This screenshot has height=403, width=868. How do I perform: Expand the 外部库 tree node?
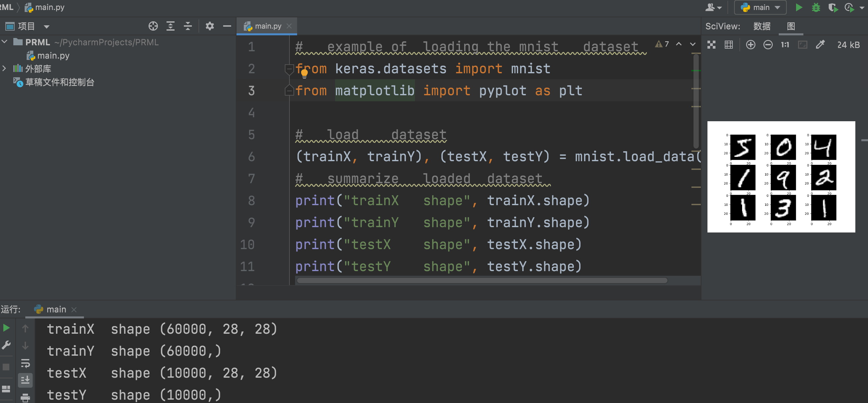coord(4,68)
